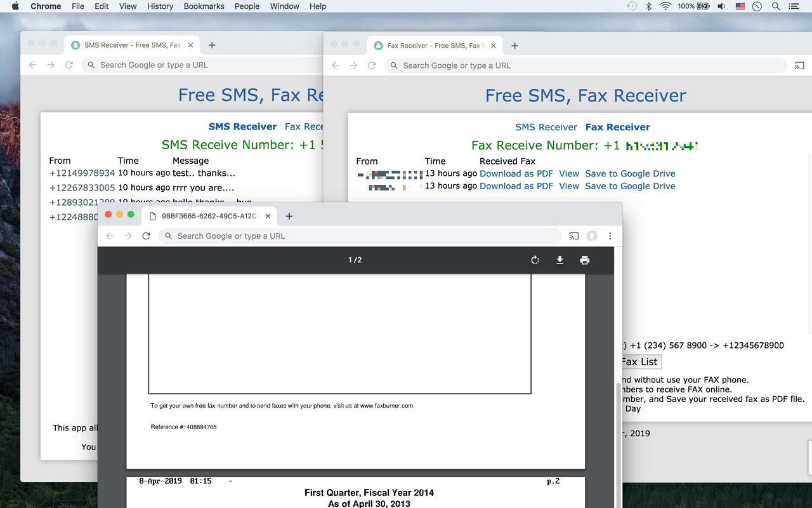Click the Bluetooth icon in the menu bar

click(648, 6)
